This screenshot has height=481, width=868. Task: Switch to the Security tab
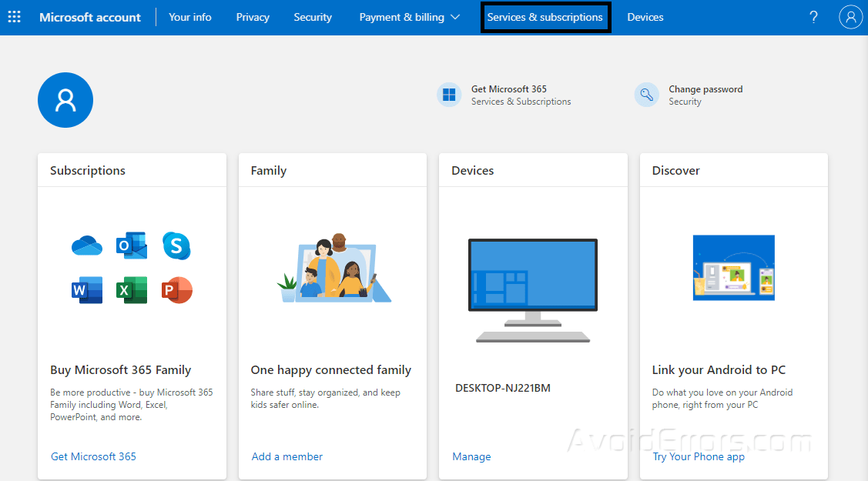tap(313, 17)
